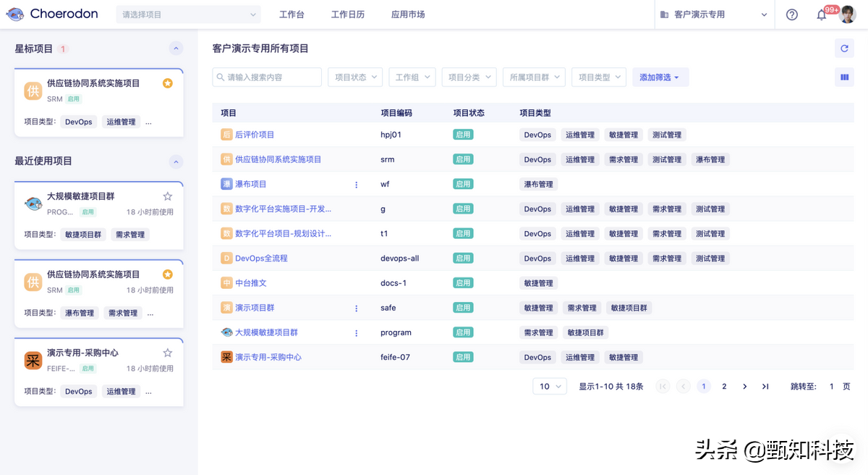The width and height of the screenshot is (868, 475).
Task: Open the 应用市场 menu item
Action: pyautogui.click(x=408, y=14)
